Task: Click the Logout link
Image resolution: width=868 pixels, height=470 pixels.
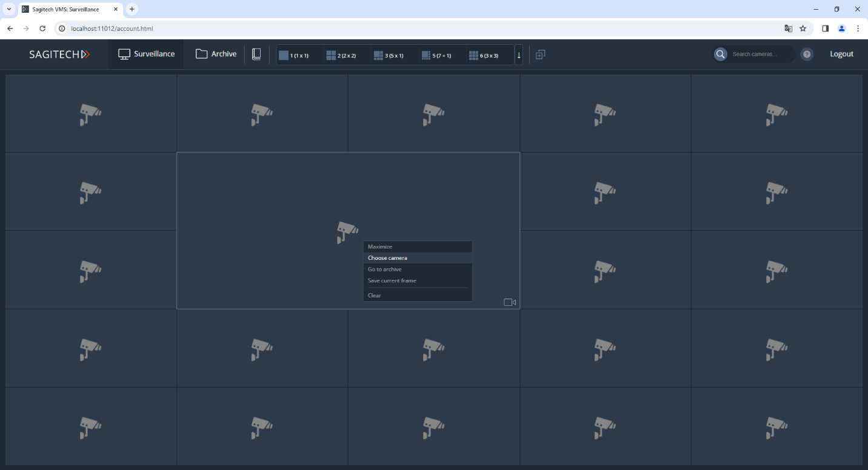Action: pyautogui.click(x=841, y=55)
